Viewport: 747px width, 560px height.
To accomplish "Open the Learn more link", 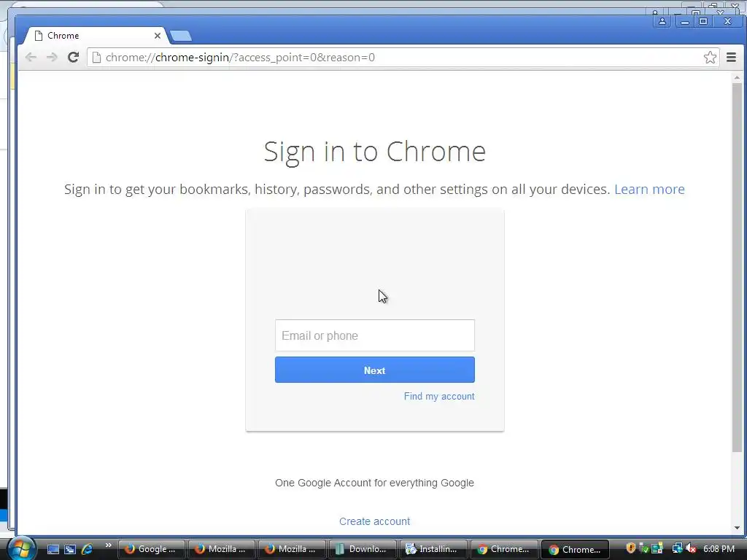I will click(x=649, y=189).
